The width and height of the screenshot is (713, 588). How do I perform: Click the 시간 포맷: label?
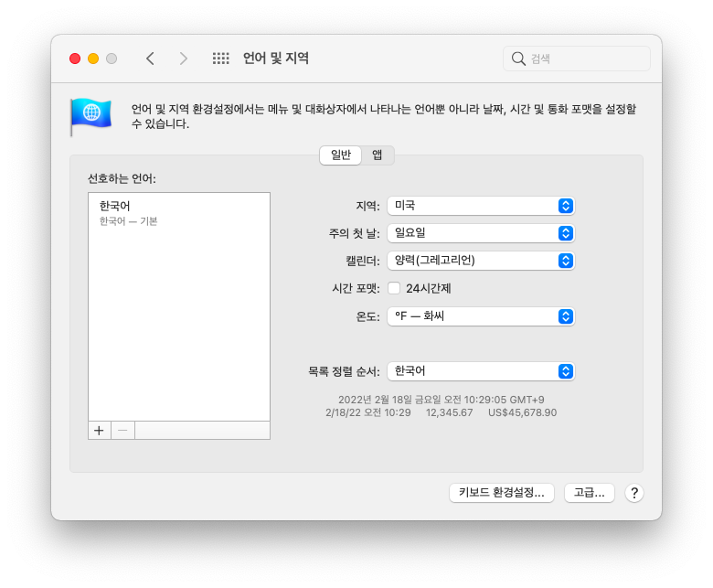[x=356, y=289]
